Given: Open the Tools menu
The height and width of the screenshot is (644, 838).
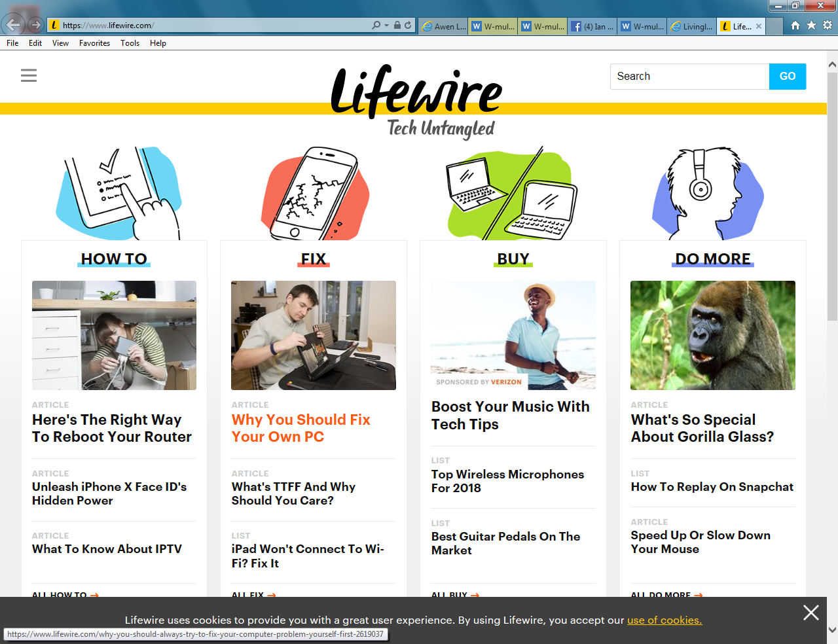Looking at the screenshot, I should 130,43.
